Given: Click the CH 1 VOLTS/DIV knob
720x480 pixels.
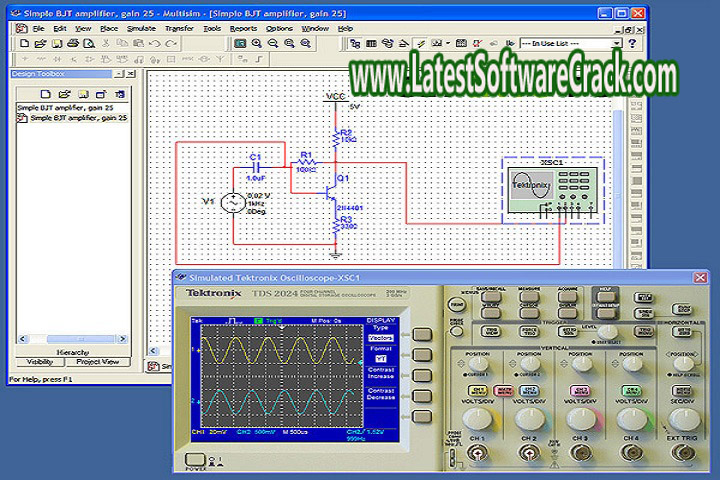Looking at the screenshot, I should tap(477, 418).
